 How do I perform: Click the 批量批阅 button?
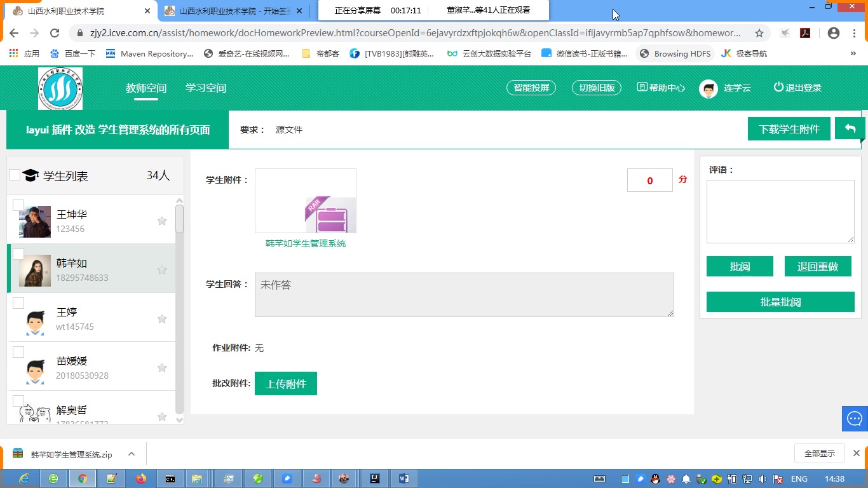click(x=780, y=302)
